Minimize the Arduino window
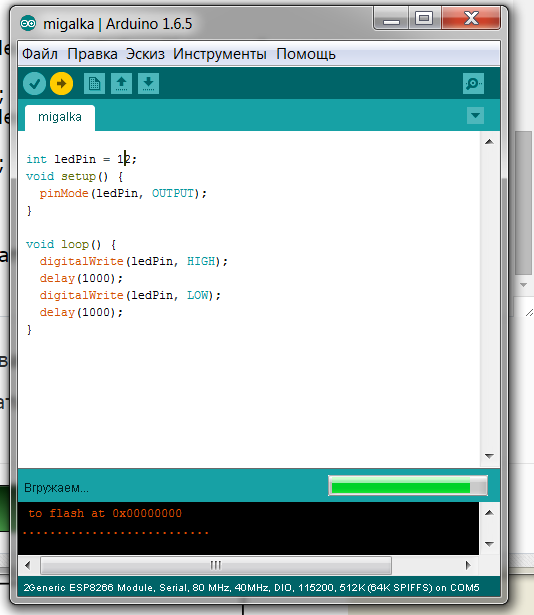Viewport: 534px width, 615px height. coord(391,19)
